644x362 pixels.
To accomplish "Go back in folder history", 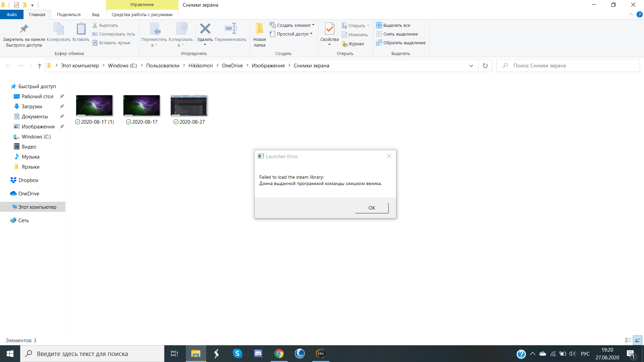I will [x=8, y=66].
